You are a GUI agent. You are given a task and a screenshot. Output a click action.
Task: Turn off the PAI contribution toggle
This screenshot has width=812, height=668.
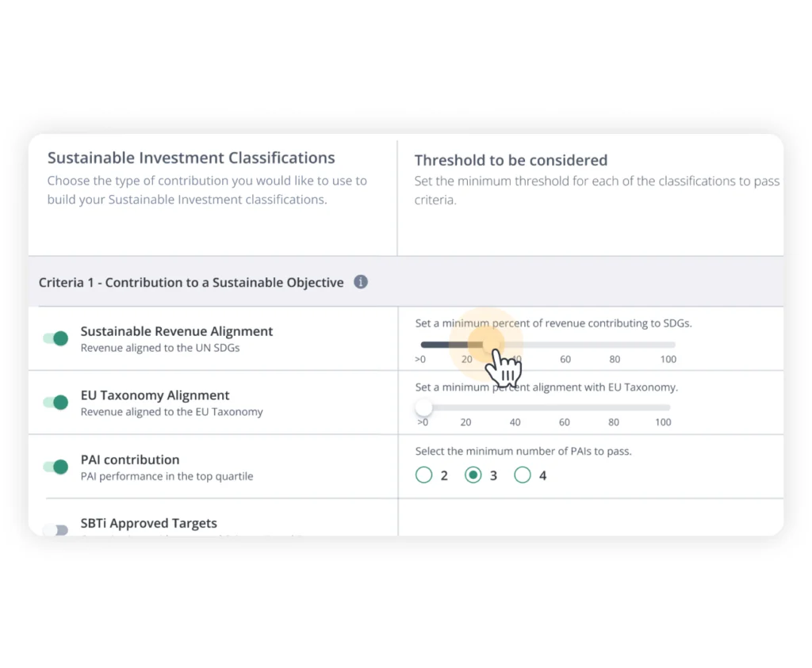coord(56,467)
